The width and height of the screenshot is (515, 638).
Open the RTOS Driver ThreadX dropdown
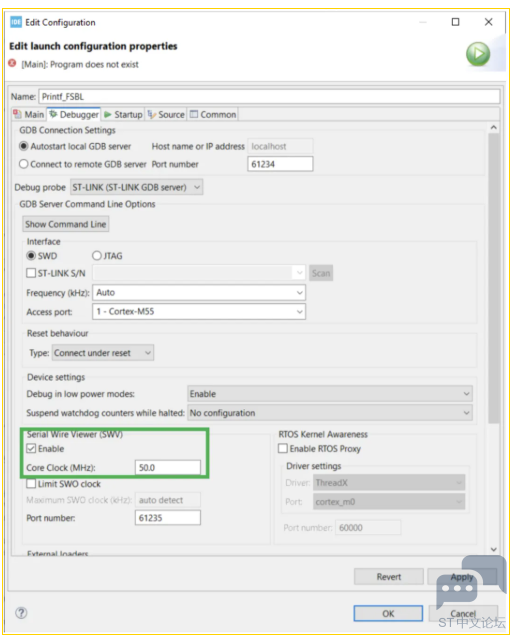[389, 483]
